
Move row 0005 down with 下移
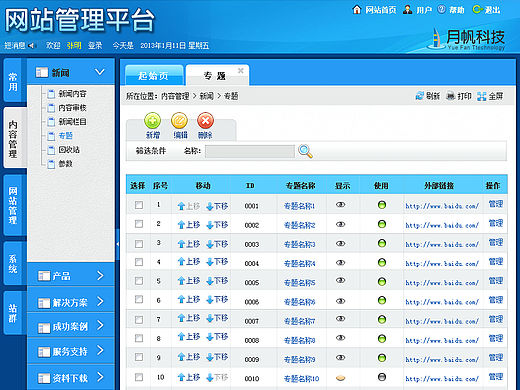(x=217, y=281)
